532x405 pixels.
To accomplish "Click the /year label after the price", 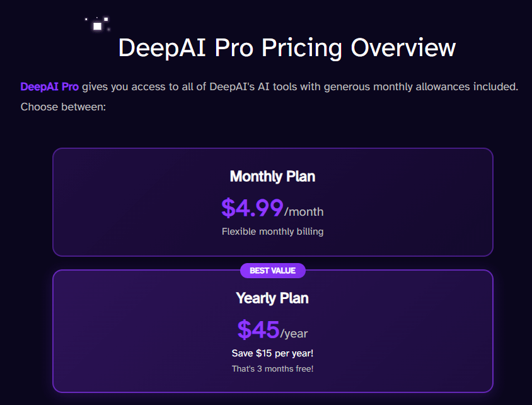I will [x=294, y=334].
